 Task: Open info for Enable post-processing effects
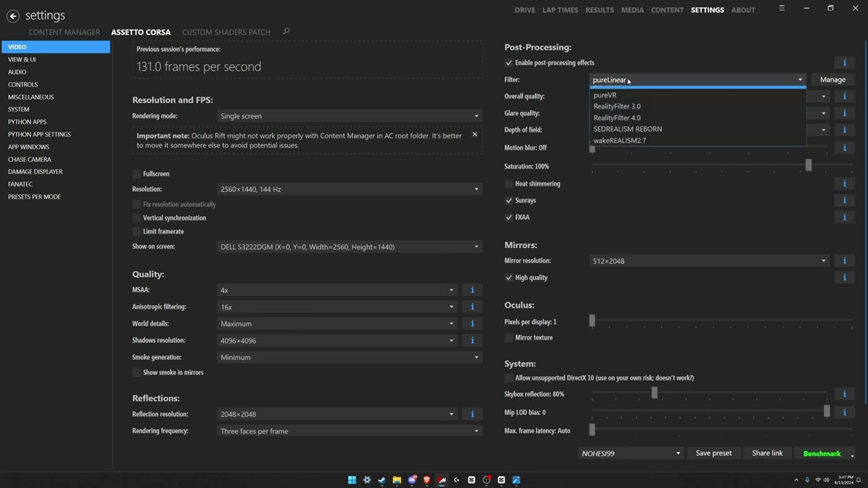[x=844, y=63]
